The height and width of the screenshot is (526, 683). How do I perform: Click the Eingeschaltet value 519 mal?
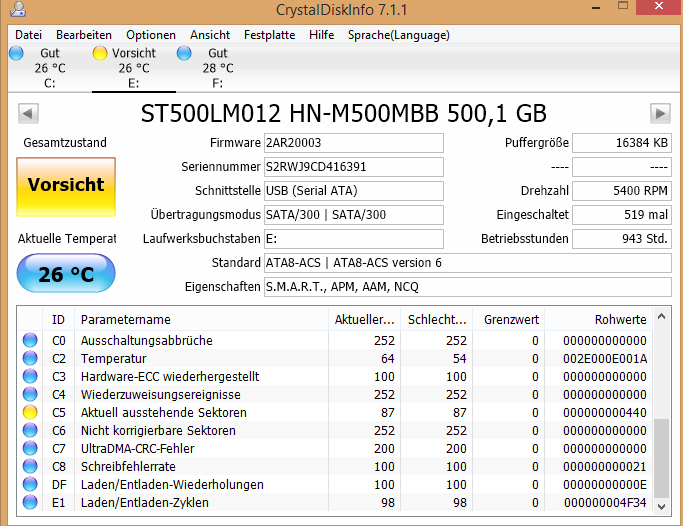click(x=622, y=215)
